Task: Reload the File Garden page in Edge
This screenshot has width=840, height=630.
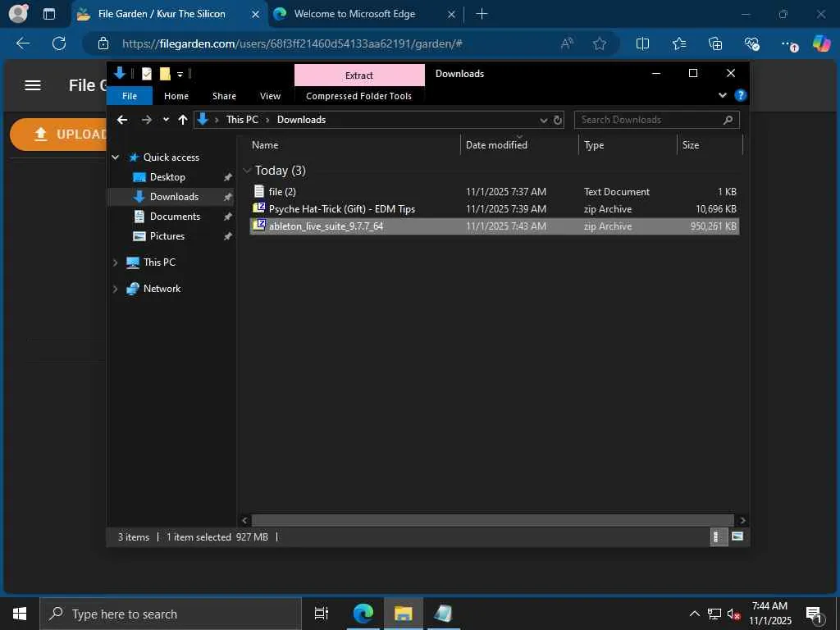Action: pyautogui.click(x=59, y=43)
